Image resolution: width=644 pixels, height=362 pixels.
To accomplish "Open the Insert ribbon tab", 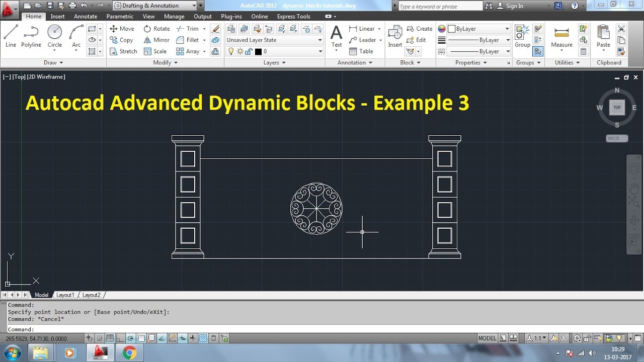I will tap(57, 17).
